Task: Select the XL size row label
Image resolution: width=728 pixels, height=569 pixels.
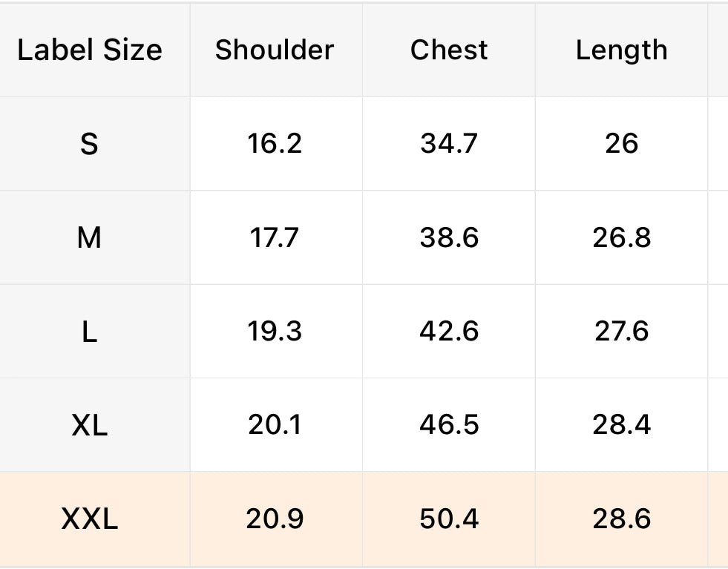Action: pos(89,425)
